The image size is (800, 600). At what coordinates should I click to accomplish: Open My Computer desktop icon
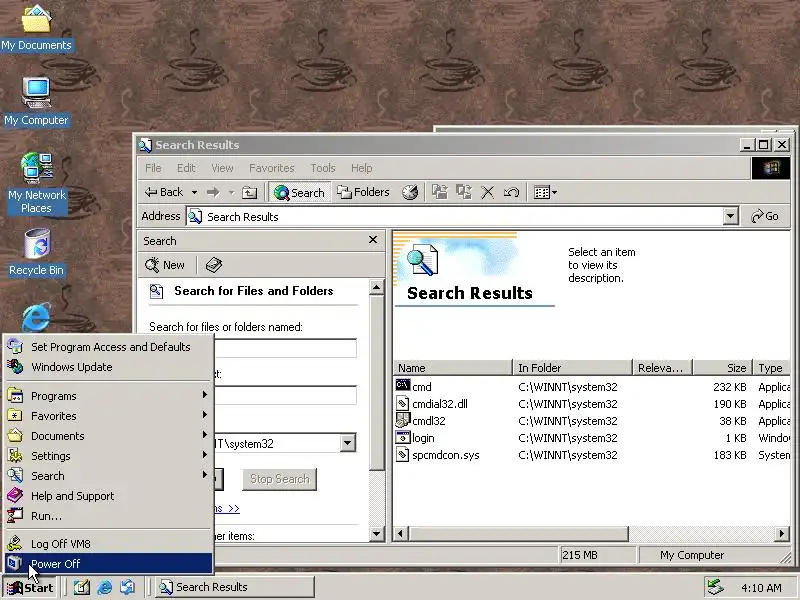(36, 102)
